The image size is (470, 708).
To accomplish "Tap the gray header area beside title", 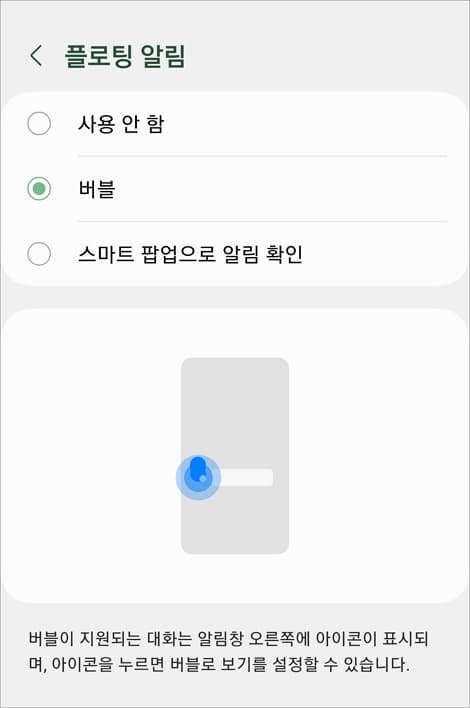I will pos(325,56).
